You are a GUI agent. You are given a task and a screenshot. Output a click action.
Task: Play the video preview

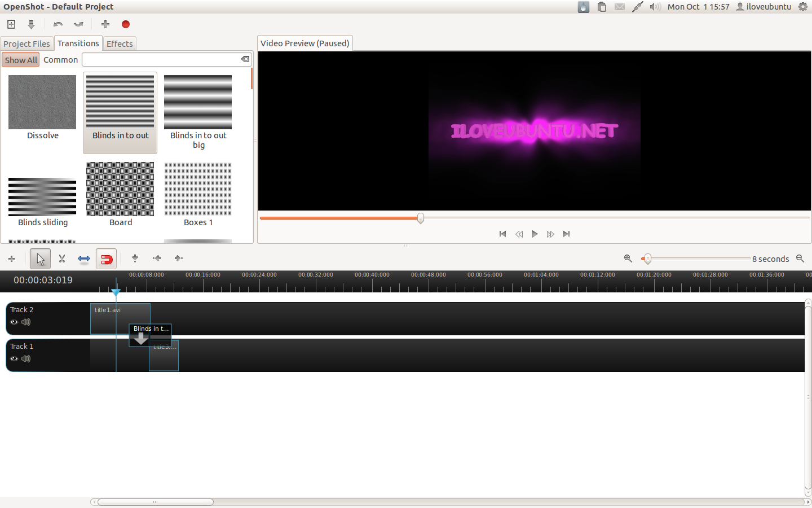click(x=535, y=234)
